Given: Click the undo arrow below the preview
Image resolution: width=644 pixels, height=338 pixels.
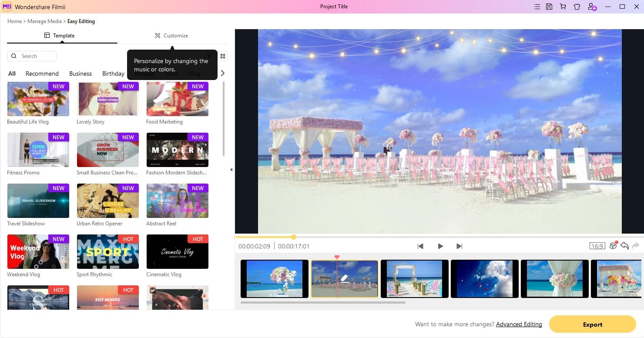Looking at the screenshot, I should coord(624,246).
